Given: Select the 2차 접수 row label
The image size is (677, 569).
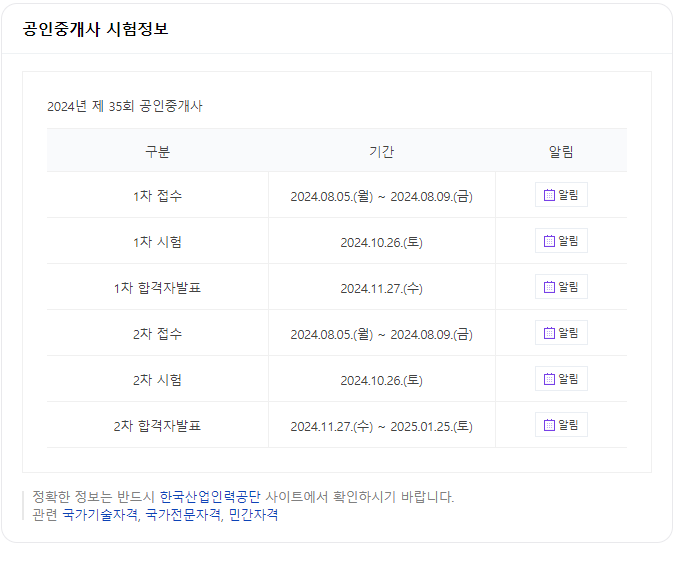Looking at the screenshot, I should coord(158,334).
